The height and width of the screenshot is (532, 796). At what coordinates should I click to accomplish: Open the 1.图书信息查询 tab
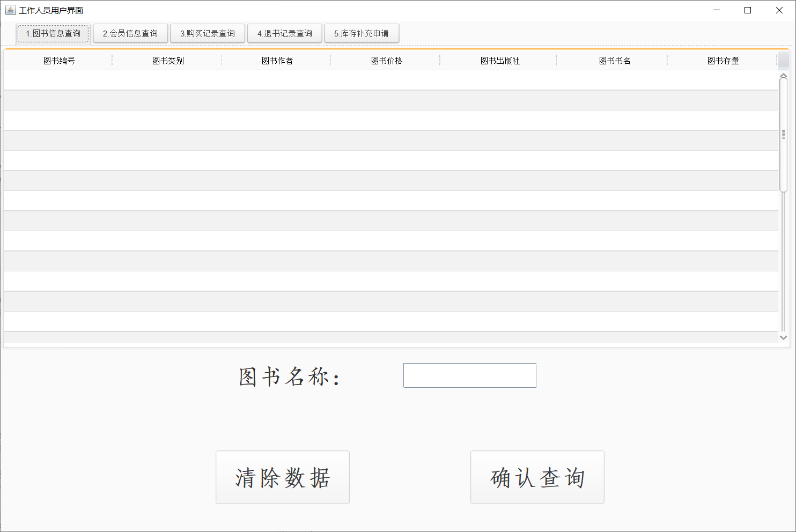pos(53,33)
